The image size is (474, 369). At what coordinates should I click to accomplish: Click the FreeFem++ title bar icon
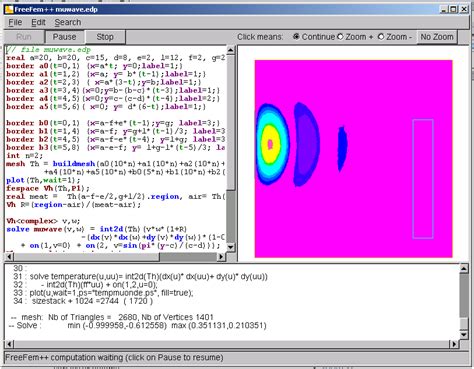coord(9,9)
